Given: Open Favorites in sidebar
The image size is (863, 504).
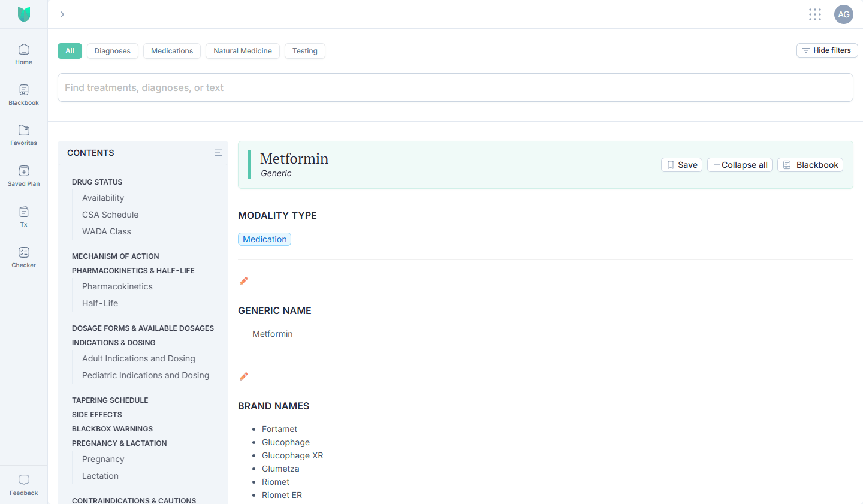Looking at the screenshot, I should 24,135.
